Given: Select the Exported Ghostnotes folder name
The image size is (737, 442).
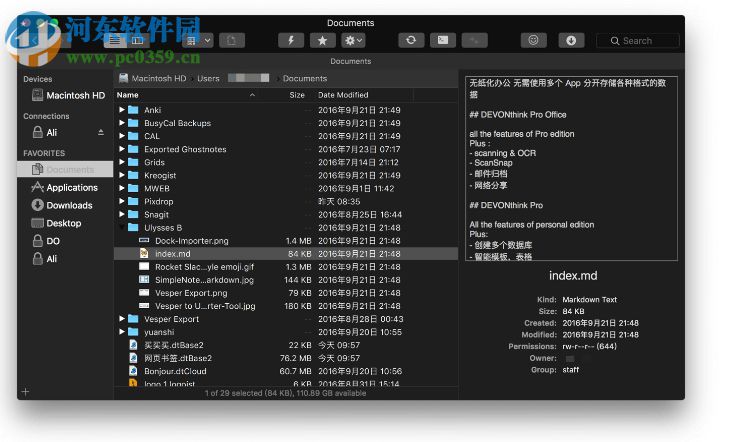Looking at the screenshot, I should point(185,150).
